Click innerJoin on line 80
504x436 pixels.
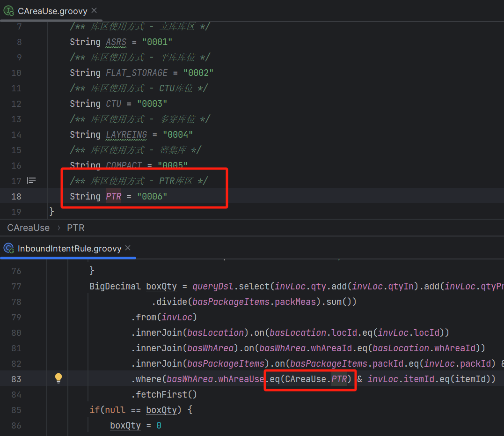coord(159,333)
